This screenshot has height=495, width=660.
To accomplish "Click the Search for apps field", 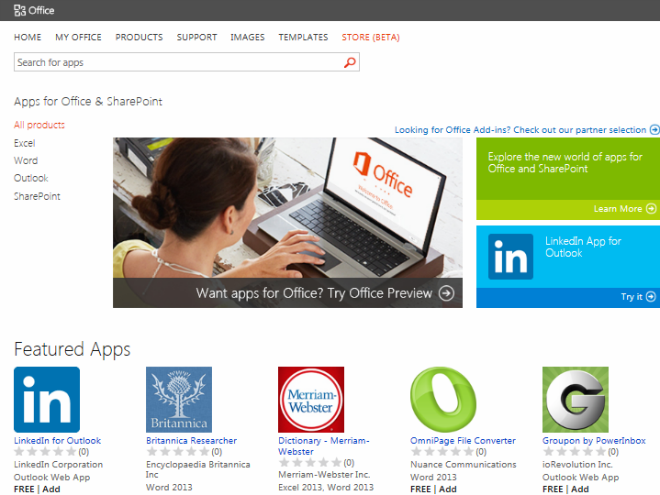I will [178, 62].
